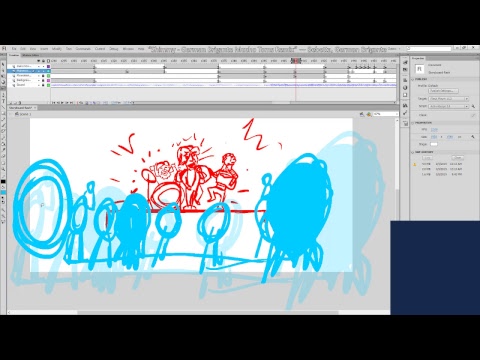480x360 pixels.
Task: Switch to the Motion Editor tab
Action: (x=31, y=55)
